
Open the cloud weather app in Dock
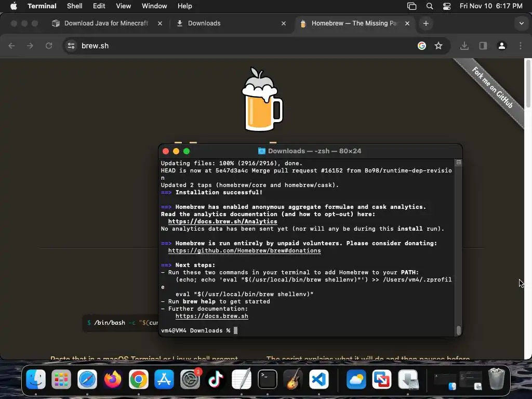(356, 379)
